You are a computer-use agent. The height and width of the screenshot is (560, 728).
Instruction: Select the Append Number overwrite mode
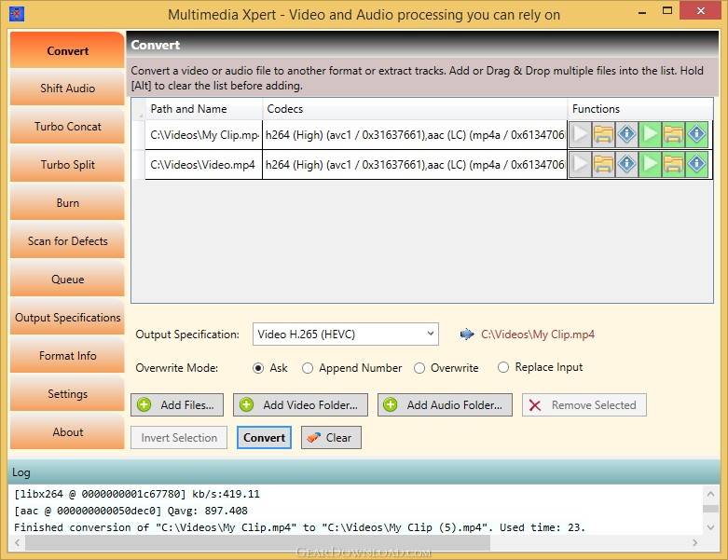pyautogui.click(x=351, y=368)
